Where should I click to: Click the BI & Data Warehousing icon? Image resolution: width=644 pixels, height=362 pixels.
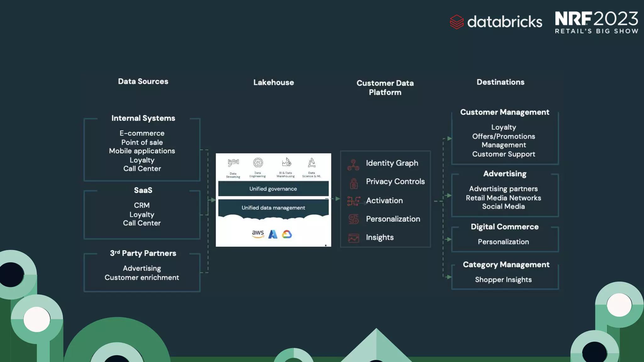[x=286, y=162]
